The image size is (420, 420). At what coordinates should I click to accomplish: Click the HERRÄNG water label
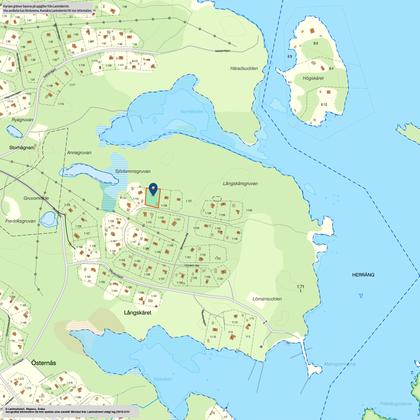pos(363,275)
